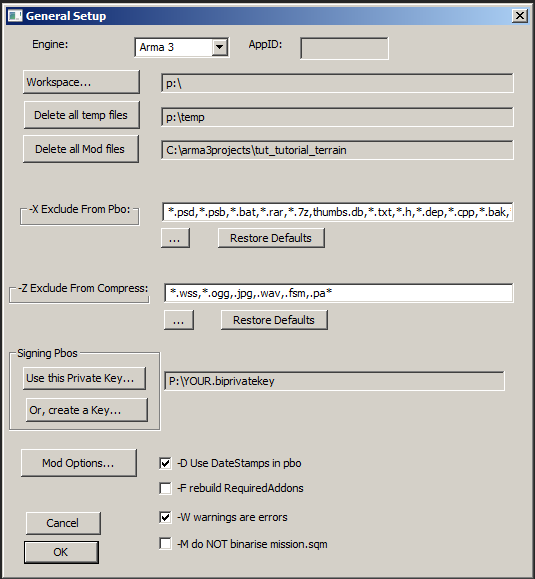The height and width of the screenshot is (579, 535).
Task: Enable -M do NOT binarise mission.sqm
Action: click(165, 544)
